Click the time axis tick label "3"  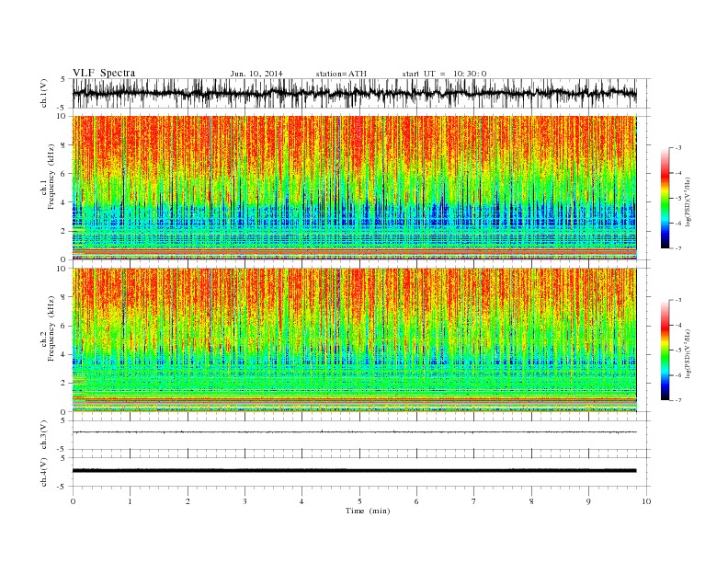point(245,501)
